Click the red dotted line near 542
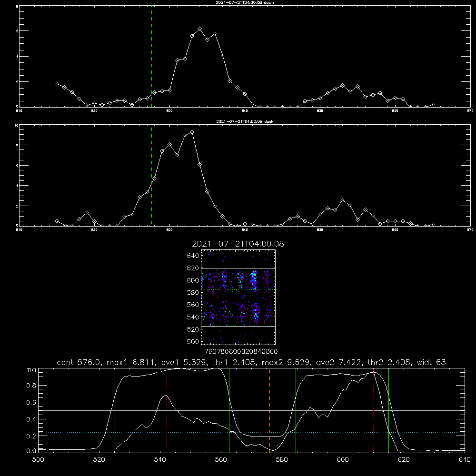476x476 pixels. 166,410
